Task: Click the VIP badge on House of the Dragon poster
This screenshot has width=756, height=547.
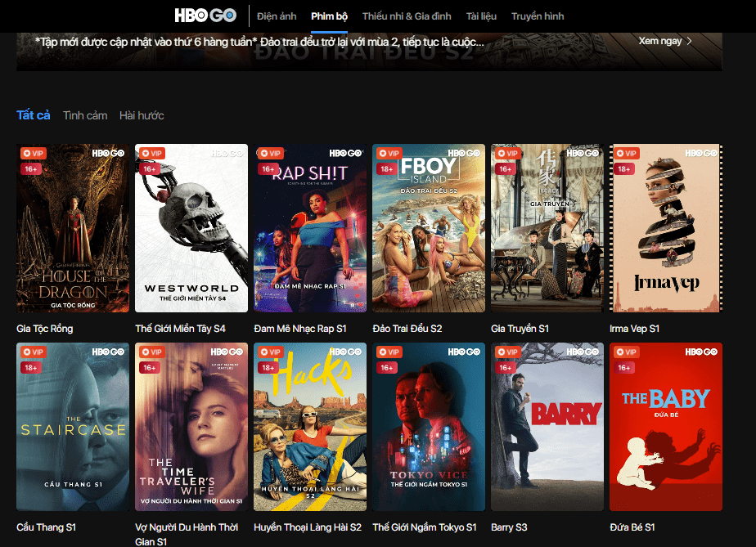Action: [33, 153]
